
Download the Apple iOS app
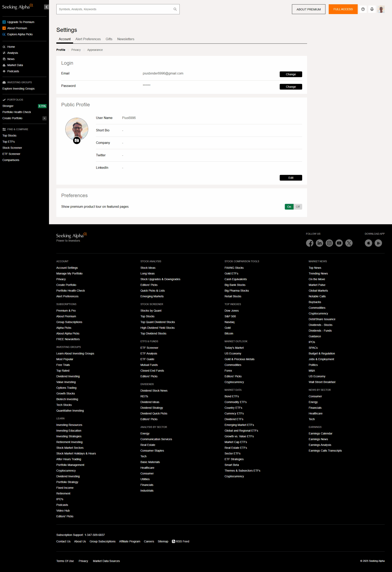click(x=368, y=243)
